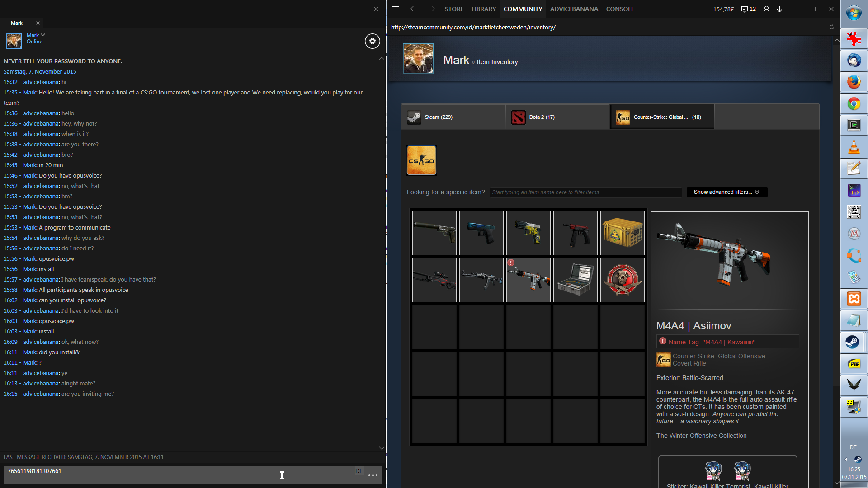Reload the inventory page

point(831,27)
